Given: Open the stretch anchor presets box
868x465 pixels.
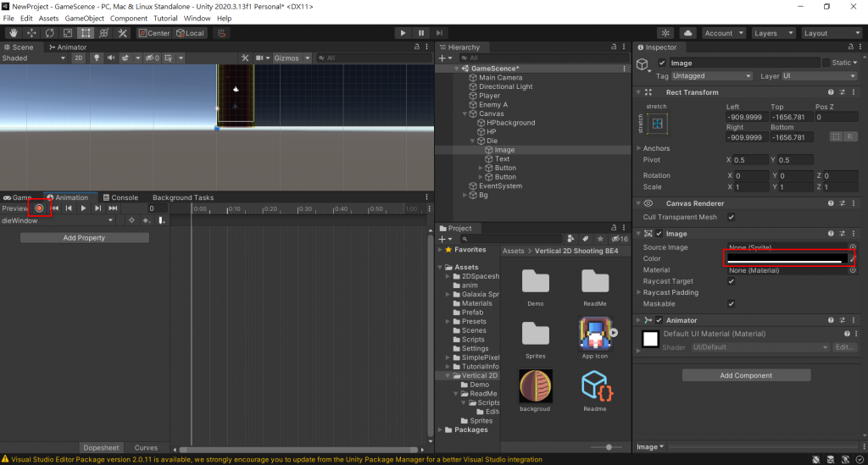Looking at the screenshot, I should coord(657,125).
